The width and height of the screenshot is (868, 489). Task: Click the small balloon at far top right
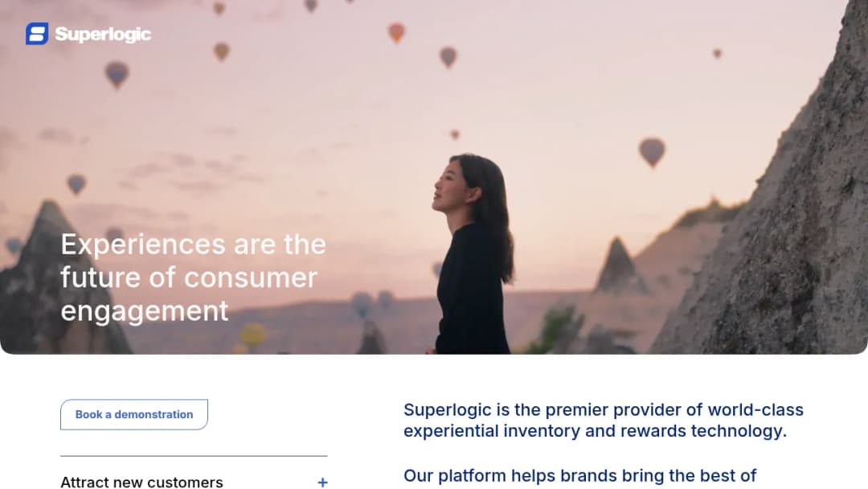coord(717,53)
